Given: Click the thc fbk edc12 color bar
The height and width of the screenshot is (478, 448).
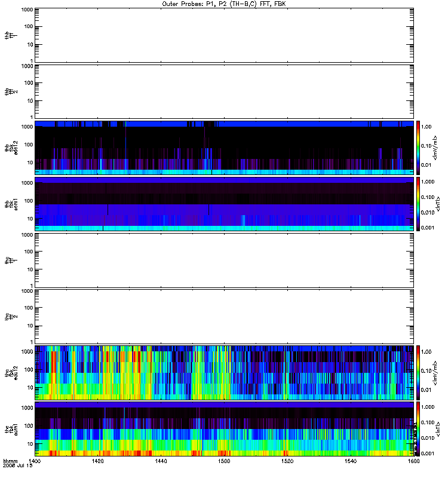Looking at the screenshot, I should click(x=418, y=372).
